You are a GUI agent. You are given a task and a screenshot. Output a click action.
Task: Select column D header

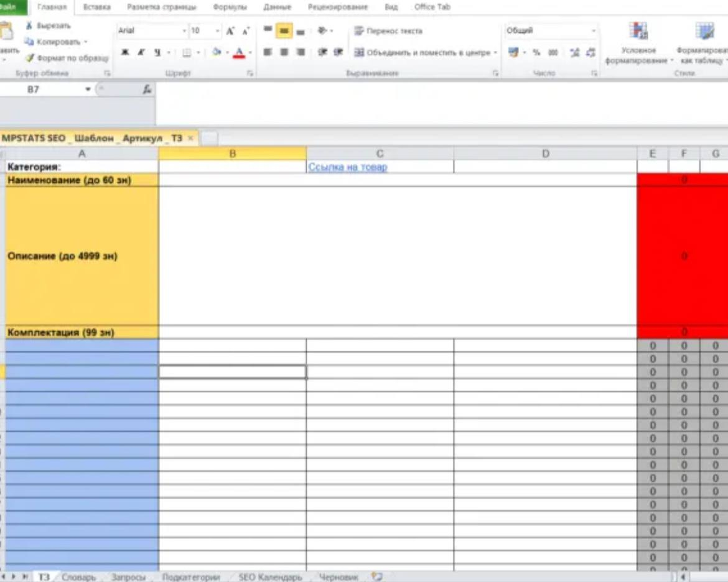(546, 154)
